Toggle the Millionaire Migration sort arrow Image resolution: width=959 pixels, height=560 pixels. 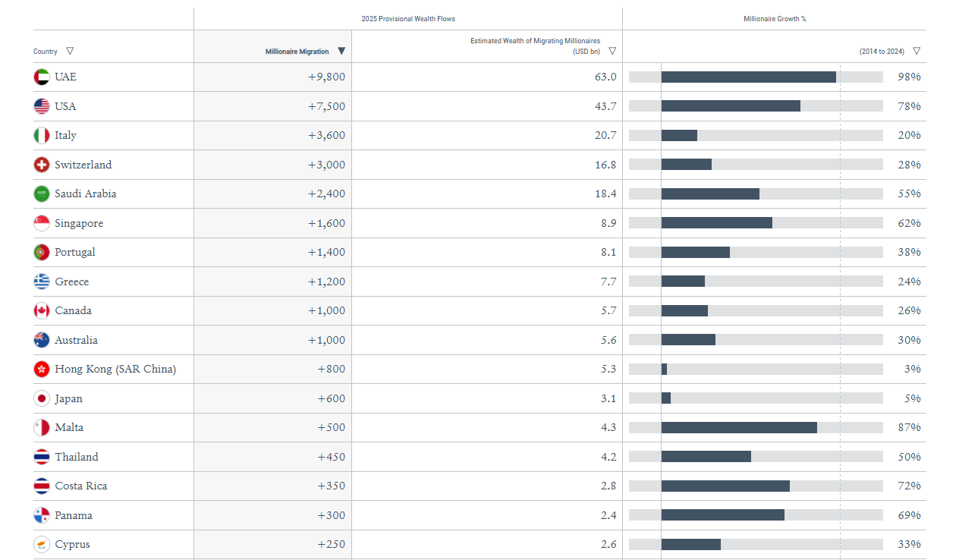pos(341,51)
